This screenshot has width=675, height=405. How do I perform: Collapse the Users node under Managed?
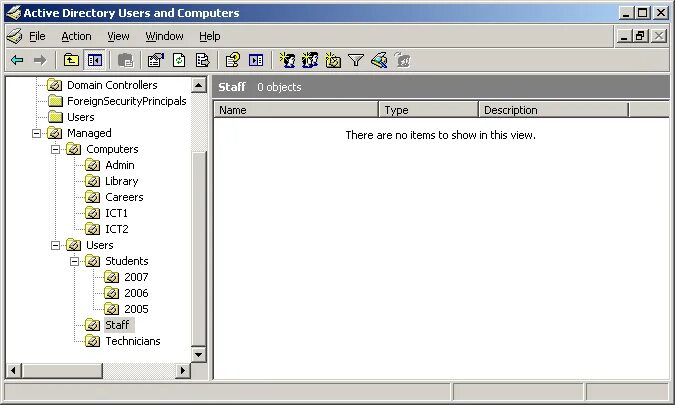(56, 245)
